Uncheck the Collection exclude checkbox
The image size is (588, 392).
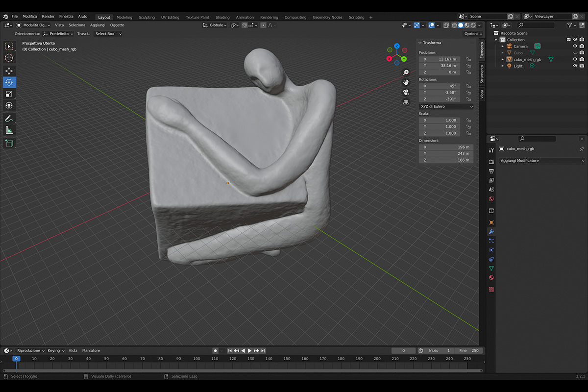coord(568,40)
